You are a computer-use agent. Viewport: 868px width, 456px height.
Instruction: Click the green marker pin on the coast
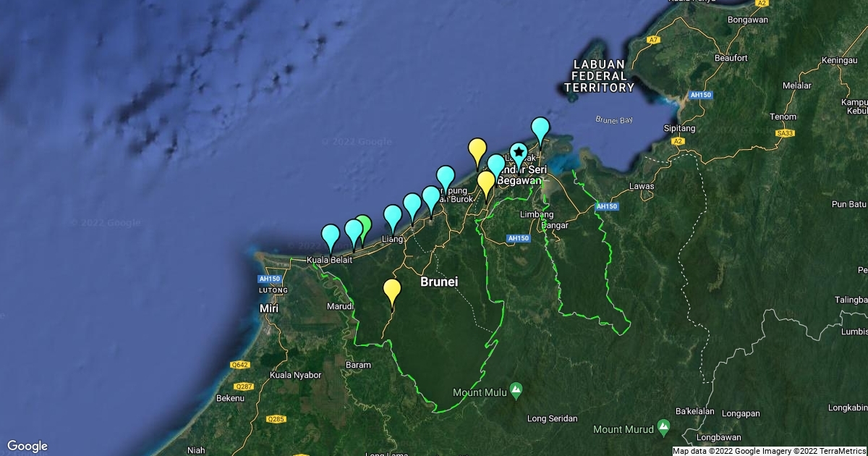365,227
